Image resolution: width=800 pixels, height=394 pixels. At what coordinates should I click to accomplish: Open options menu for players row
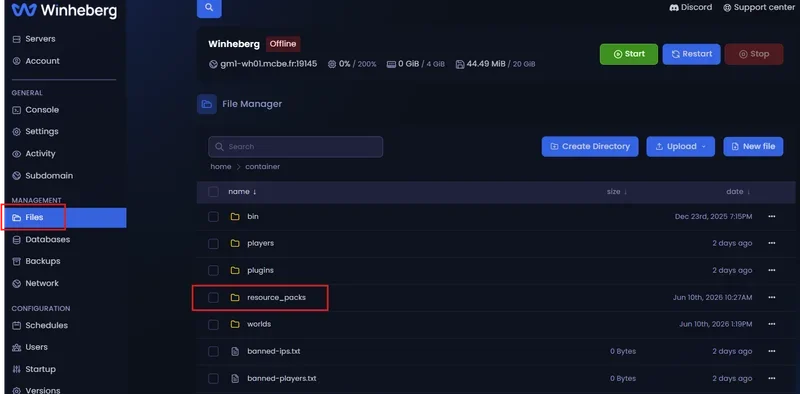771,243
